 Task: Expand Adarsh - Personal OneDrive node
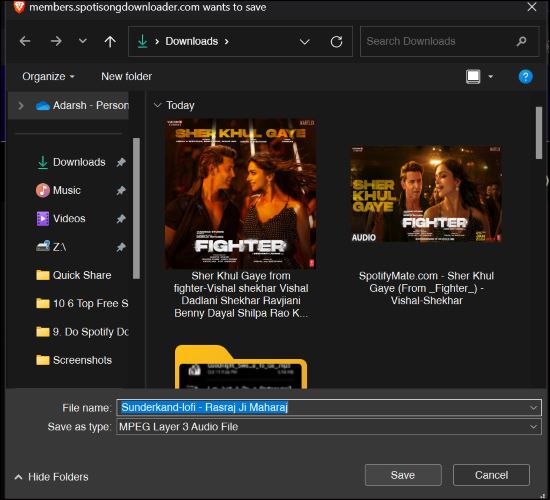(21, 105)
